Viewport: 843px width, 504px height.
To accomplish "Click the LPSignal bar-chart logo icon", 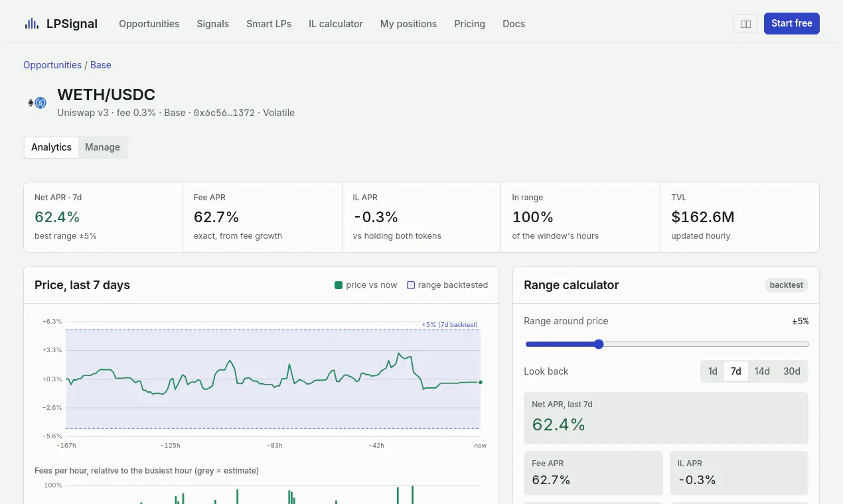I will (31, 24).
